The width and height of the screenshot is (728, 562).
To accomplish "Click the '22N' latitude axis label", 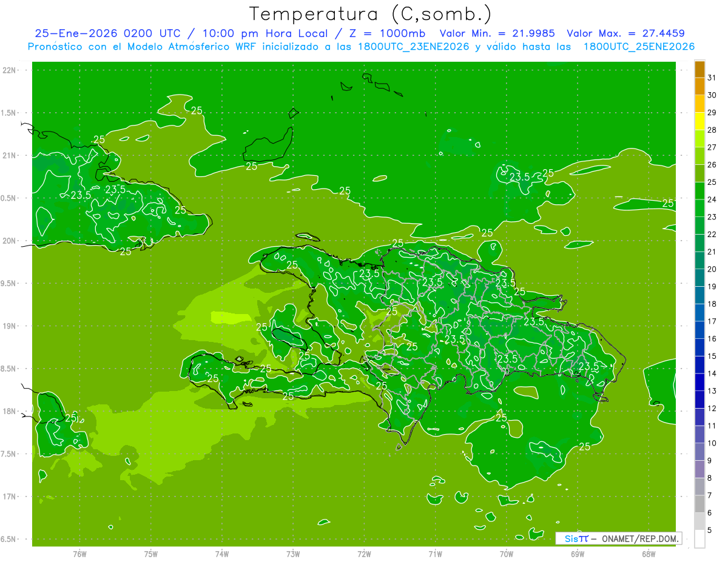I will [10, 70].
